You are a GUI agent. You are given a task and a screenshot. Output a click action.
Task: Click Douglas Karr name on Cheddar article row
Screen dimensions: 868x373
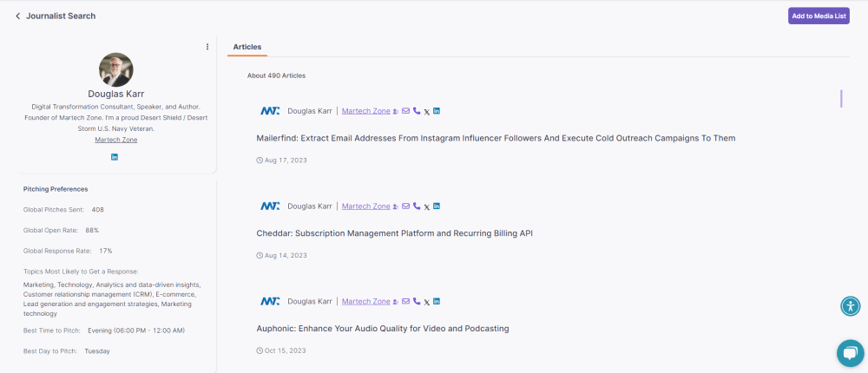click(310, 206)
